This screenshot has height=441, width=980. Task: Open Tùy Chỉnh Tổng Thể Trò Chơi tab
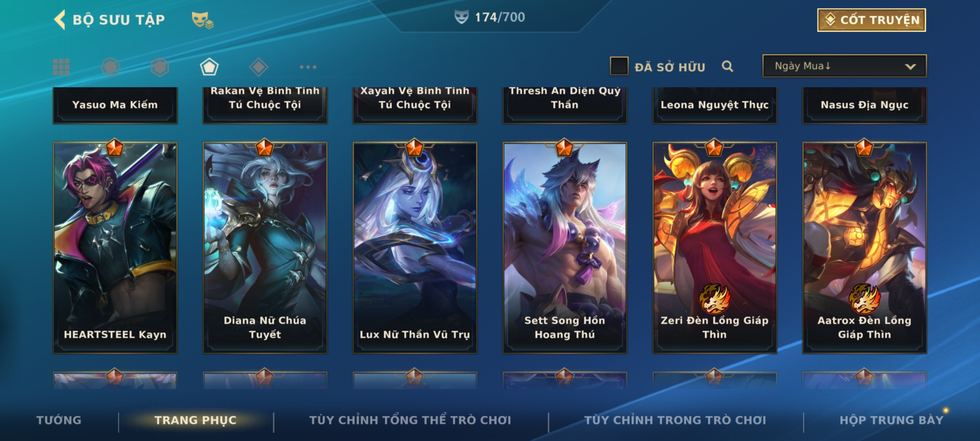410,420
